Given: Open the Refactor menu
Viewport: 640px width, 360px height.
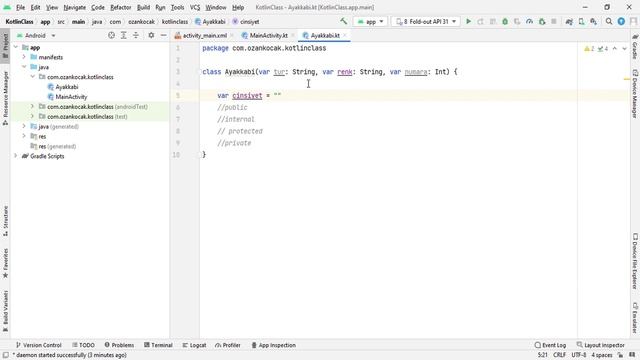Looking at the screenshot, I should click(x=120, y=7).
